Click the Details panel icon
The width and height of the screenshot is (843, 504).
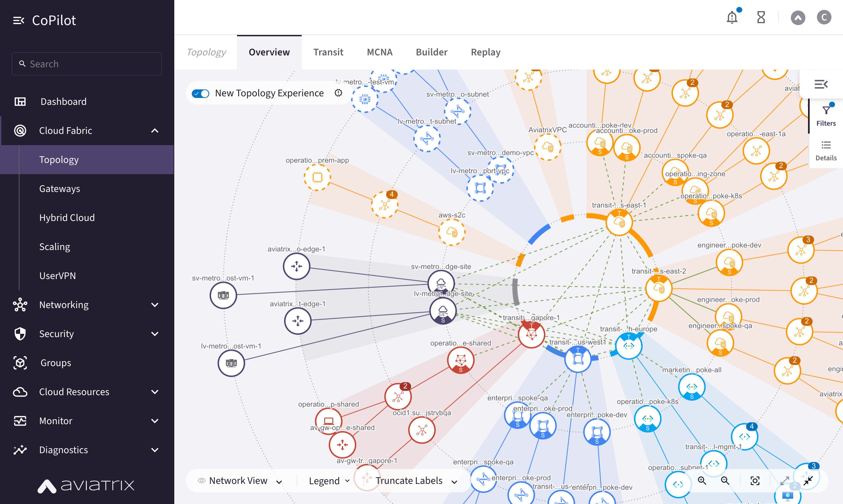tap(826, 151)
